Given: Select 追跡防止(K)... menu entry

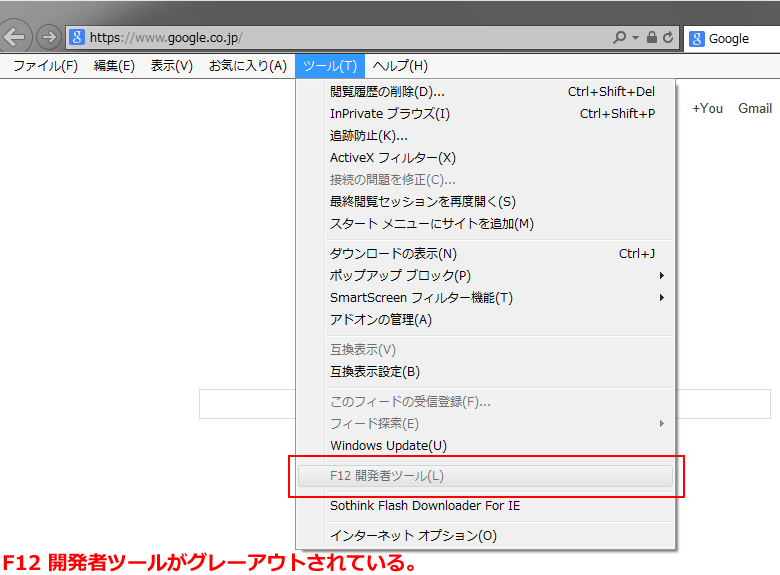Looking at the screenshot, I should click(486, 136).
